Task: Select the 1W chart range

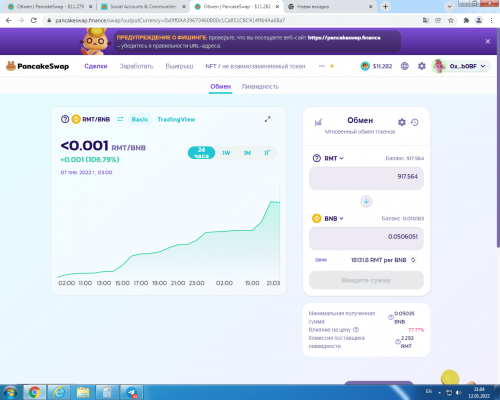Action: pos(226,153)
